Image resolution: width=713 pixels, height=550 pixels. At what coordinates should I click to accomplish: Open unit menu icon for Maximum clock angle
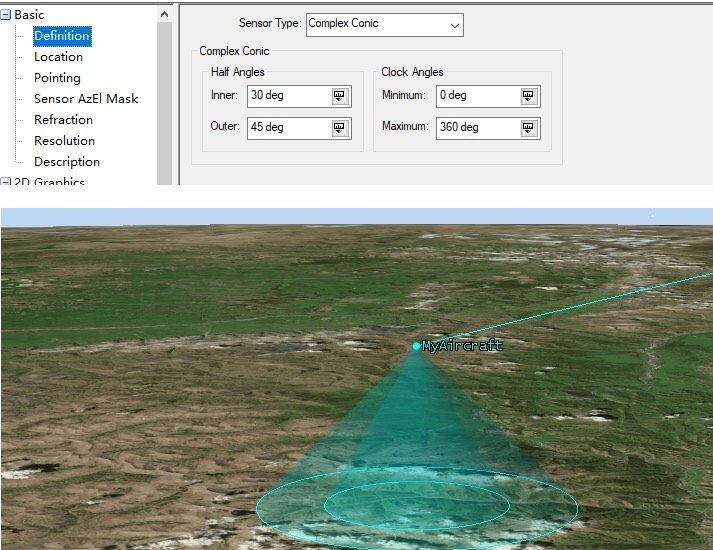pos(528,128)
